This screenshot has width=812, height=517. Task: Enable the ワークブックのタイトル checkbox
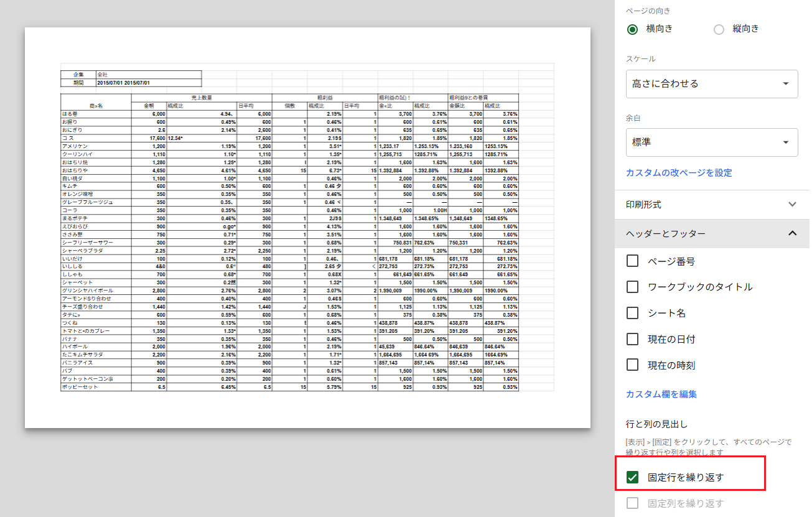[633, 287]
